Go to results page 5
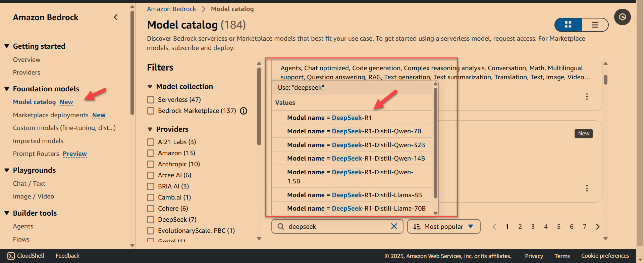 point(559,227)
